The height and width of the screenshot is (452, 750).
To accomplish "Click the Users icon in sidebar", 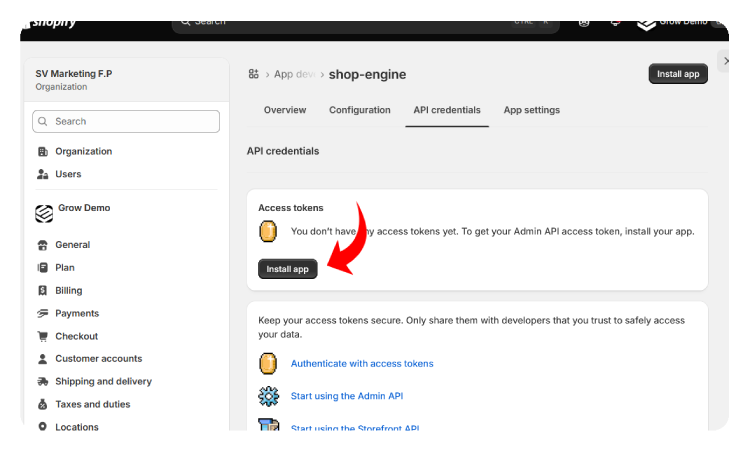I will [x=43, y=174].
